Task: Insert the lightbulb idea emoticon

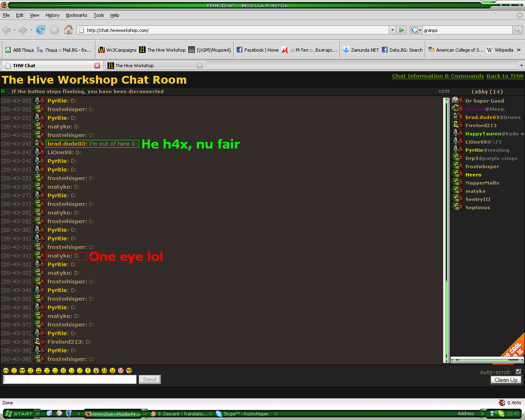Action: tap(96, 370)
